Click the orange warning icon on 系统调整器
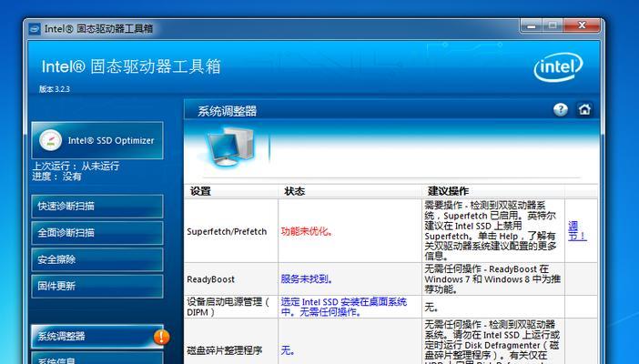Screen dimensions: 639x364 (161, 337)
